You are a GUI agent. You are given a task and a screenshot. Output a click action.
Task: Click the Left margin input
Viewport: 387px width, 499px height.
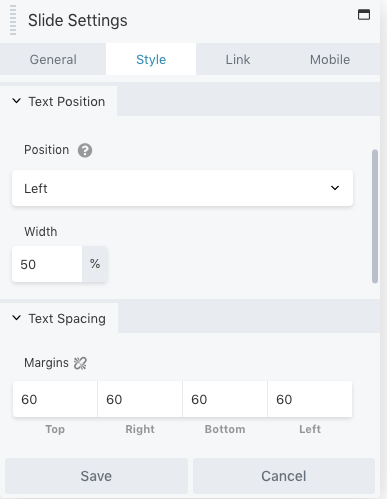pyautogui.click(x=310, y=399)
